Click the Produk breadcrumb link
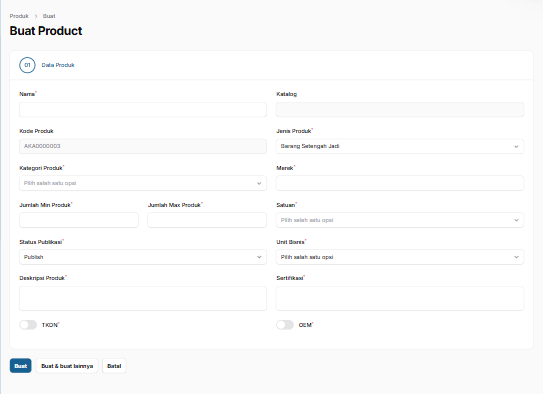This screenshot has width=543, height=394. coord(19,16)
